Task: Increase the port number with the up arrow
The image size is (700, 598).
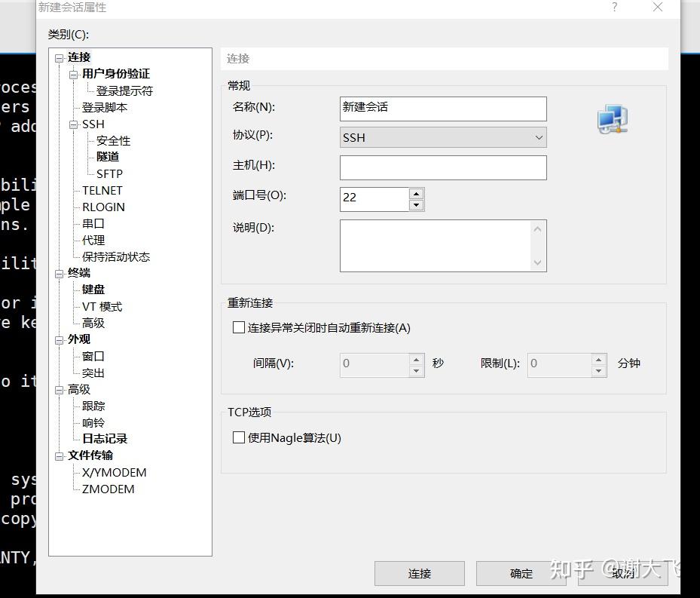Action: [415, 193]
